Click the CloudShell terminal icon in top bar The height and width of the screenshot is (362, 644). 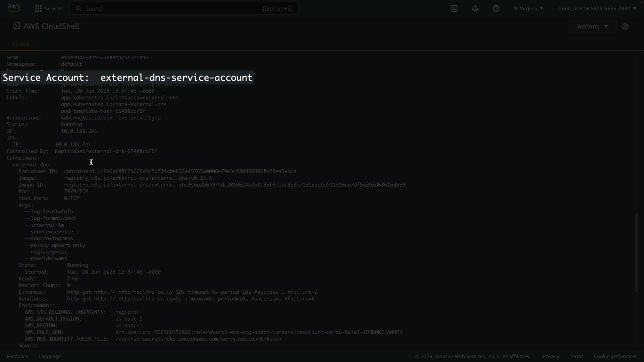point(454,8)
